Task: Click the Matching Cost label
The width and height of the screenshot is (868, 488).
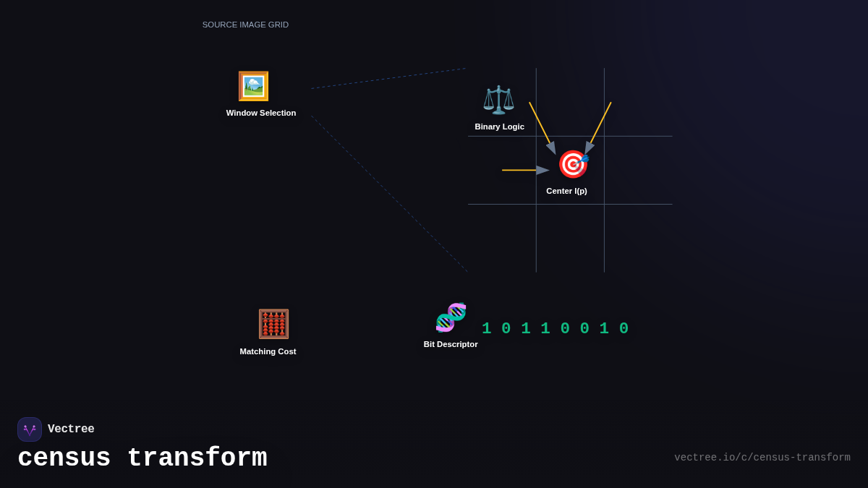Action: [x=268, y=351]
